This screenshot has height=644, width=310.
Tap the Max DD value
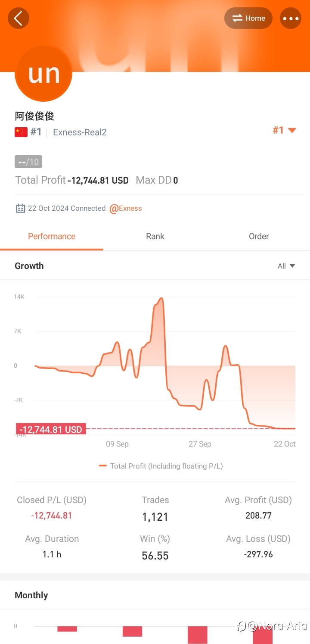coord(176,181)
